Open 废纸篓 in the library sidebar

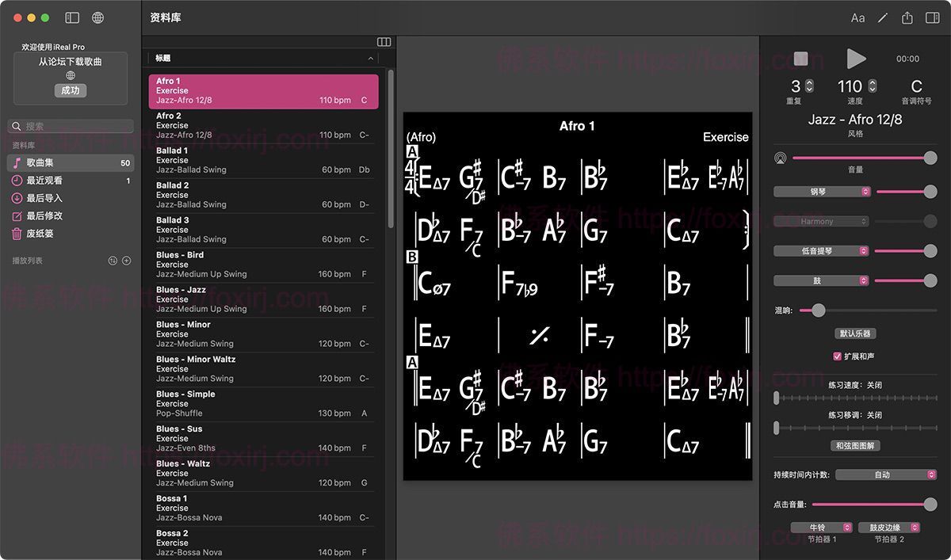point(40,234)
